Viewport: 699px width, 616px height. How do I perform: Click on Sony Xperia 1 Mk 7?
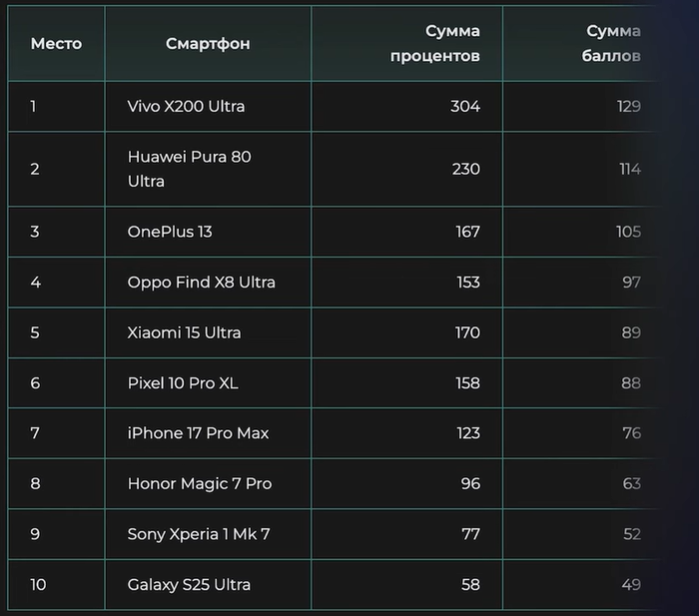click(x=198, y=534)
